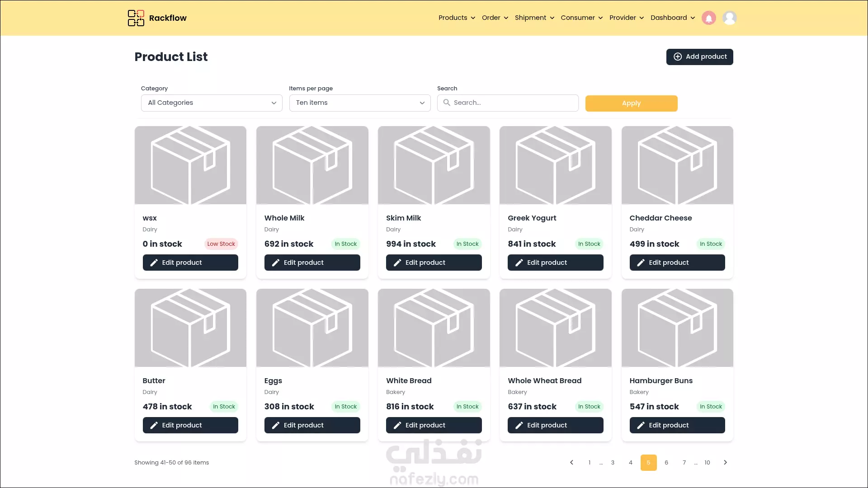Viewport: 868px width, 488px height.
Task: Click pencil icon on Greek Yogurt card
Action: [x=519, y=263]
